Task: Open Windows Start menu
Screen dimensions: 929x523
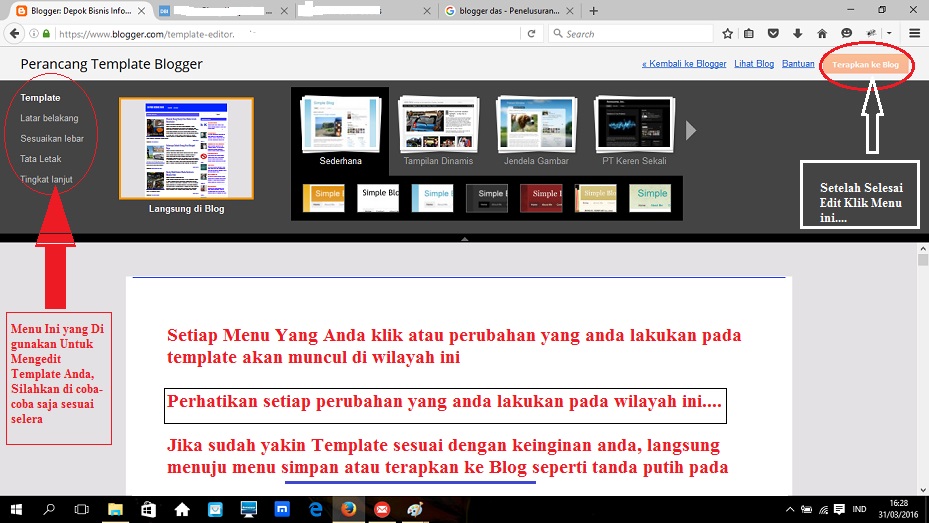Action: click(16, 509)
